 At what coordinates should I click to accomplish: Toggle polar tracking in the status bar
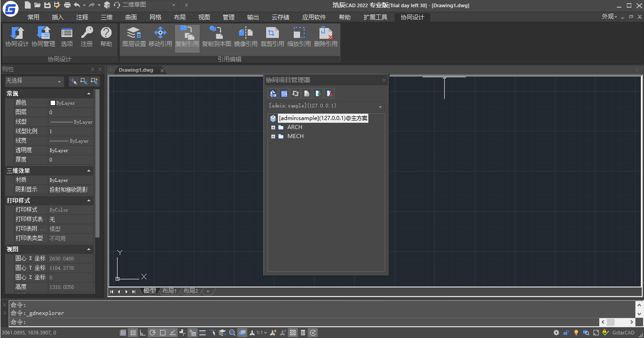click(153, 333)
